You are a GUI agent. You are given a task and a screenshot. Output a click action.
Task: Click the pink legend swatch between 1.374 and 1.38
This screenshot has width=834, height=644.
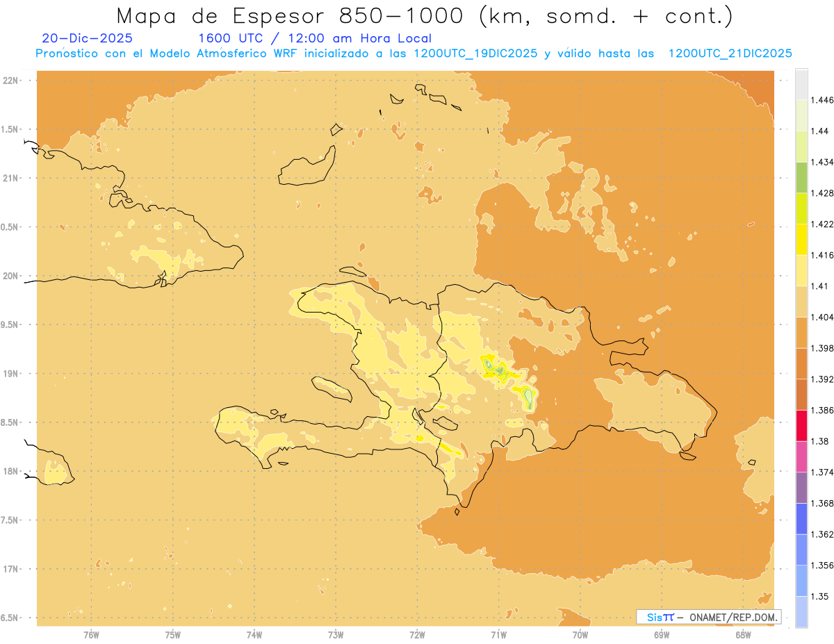pyautogui.click(x=801, y=456)
